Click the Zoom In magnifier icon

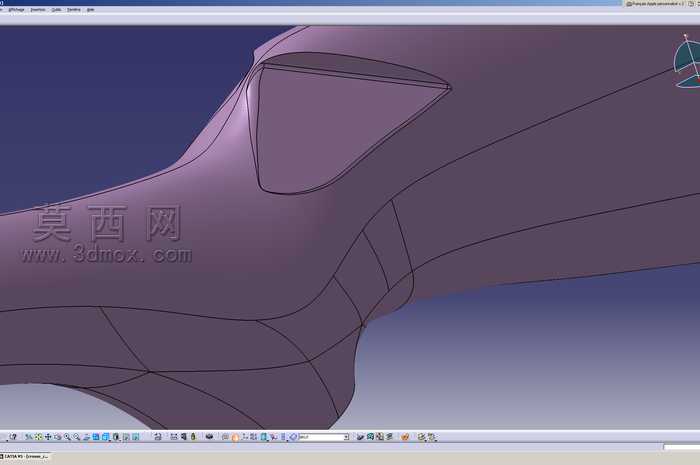(x=67, y=437)
